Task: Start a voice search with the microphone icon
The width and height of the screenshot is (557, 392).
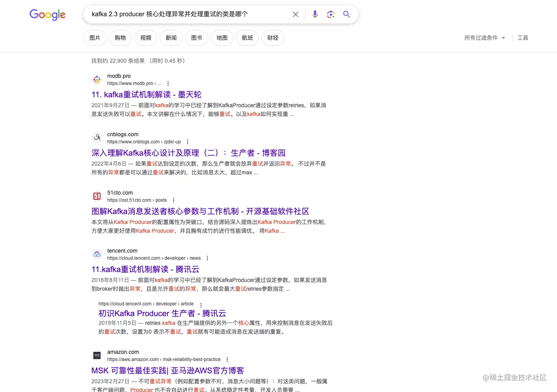Action: click(x=315, y=14)
